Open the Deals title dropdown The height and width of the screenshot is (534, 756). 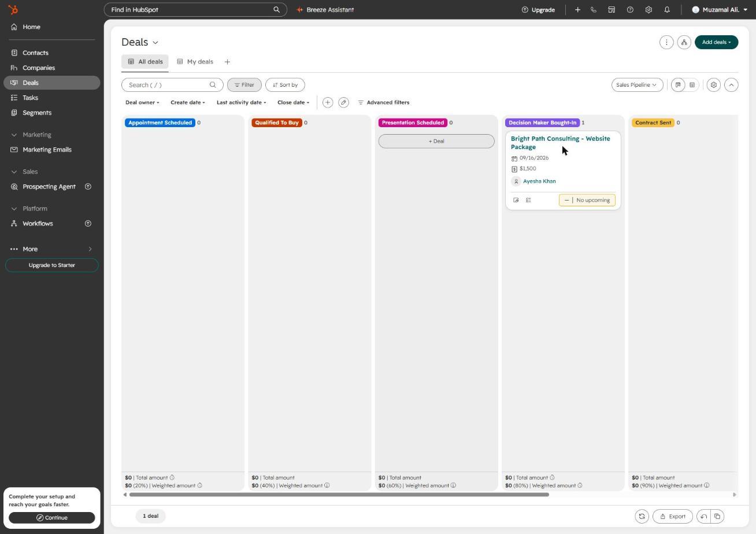(140, 42)
